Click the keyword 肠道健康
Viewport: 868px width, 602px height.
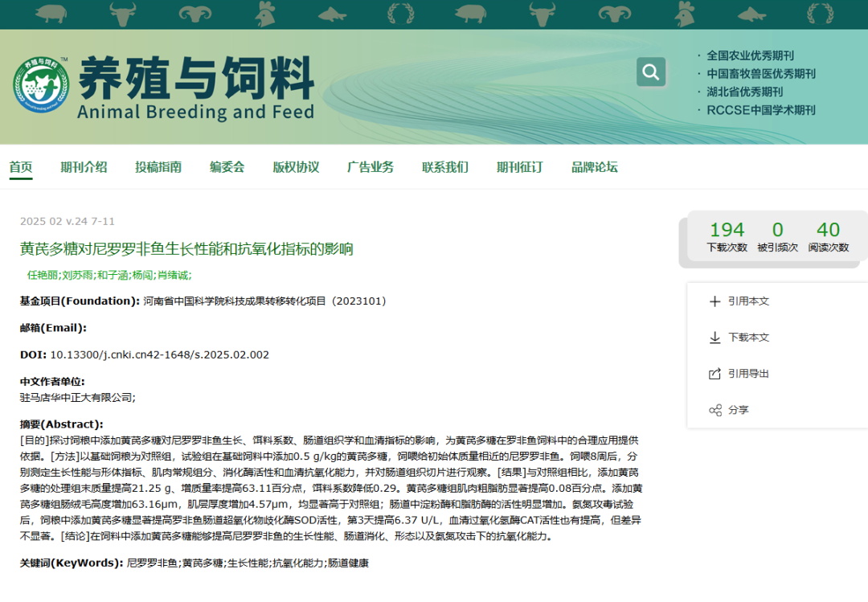[348, 563]
